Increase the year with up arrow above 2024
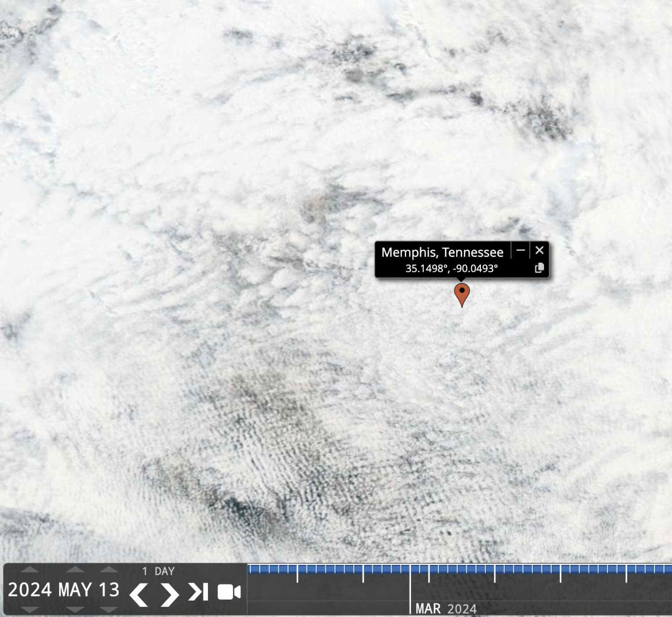The height and width of the screenshot is (617, 672). click(30, 570)
